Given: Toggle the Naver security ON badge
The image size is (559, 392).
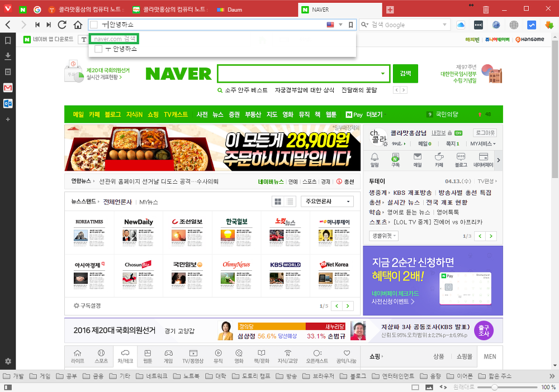Looking at the screenshot, I should (458, 133).
